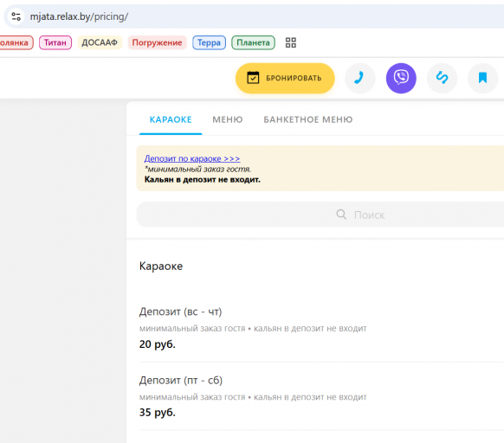Click the phone call icon

(360, 78)
